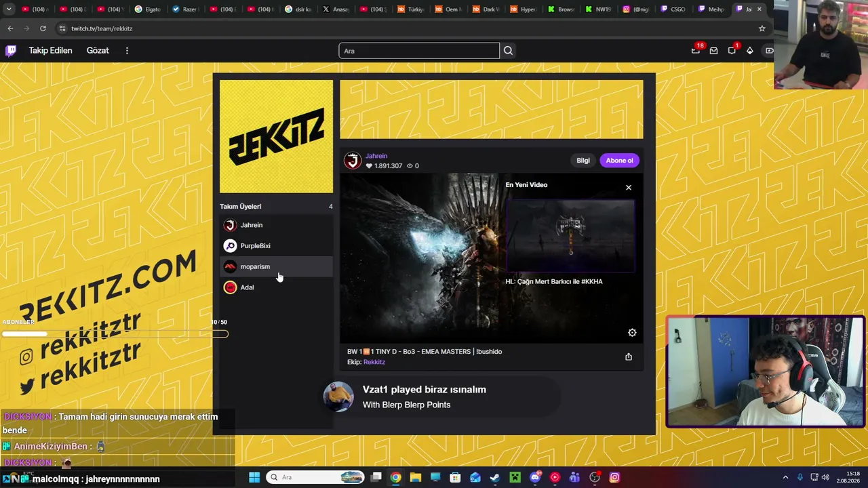Submit search with the magnifier button
This screenshot has width=868, height=488.
[x=508, y=51]
